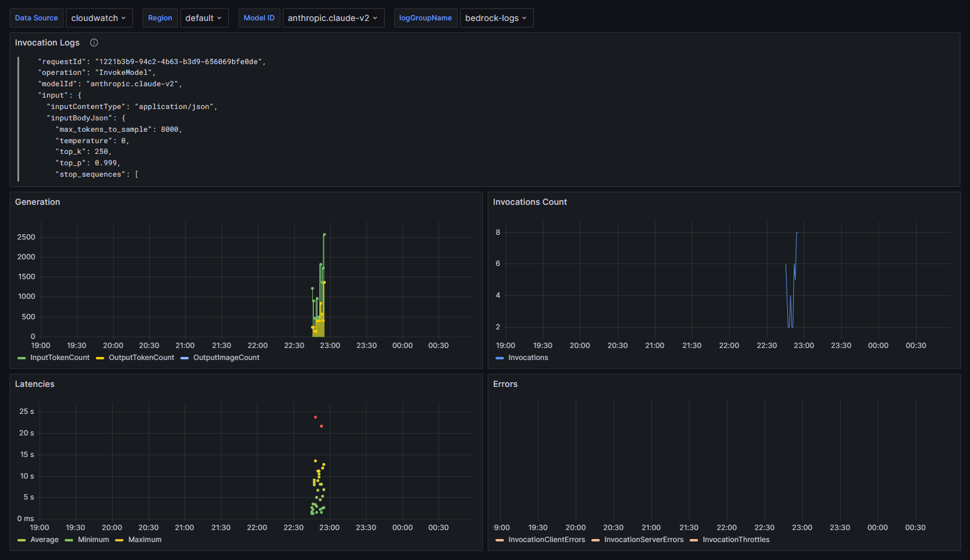
Task: Toggle OutputTokenCount series in Generation legend
Action: click(x=141, y=358)
